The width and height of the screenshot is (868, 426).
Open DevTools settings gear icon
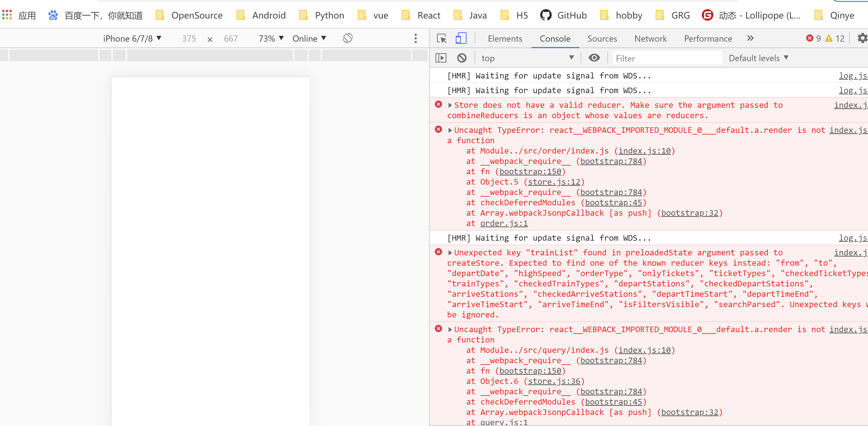point(862,39)
